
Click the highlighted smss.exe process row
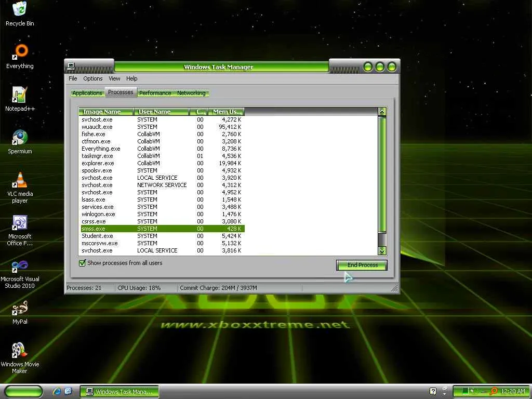[162, 229]
